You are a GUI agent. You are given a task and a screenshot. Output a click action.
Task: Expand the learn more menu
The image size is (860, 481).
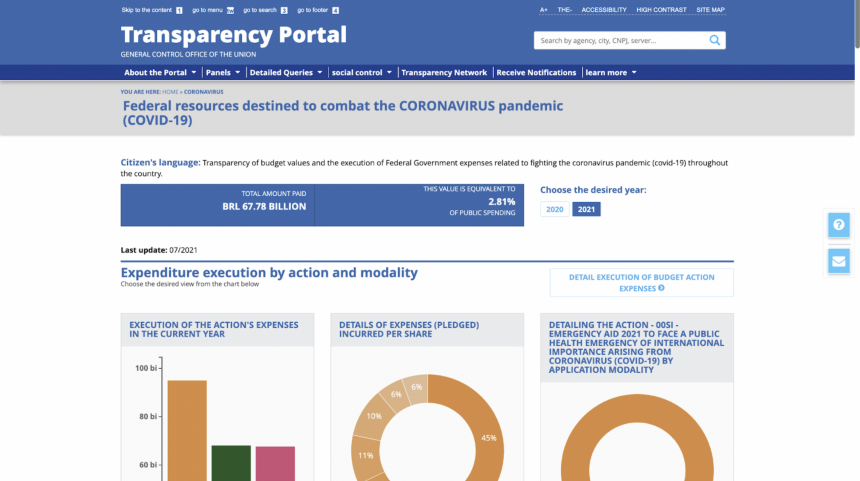(x=610, y=72)
